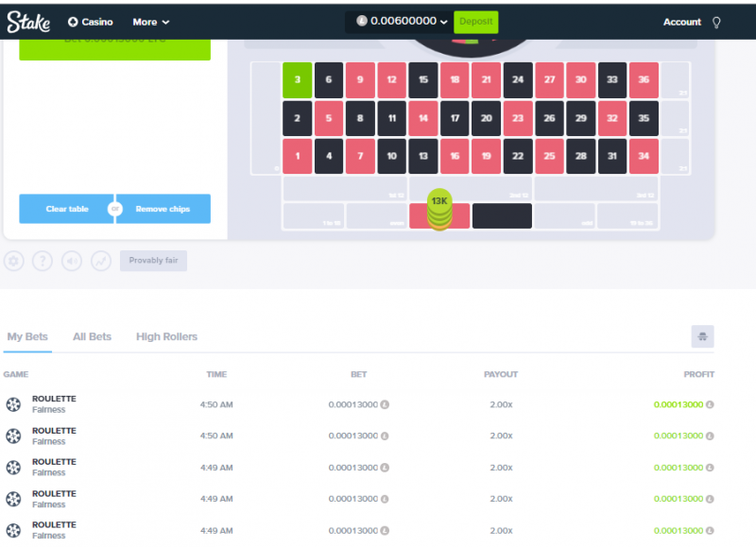Viewport: 756px width, 547px height.
Task: Place chip on red number 18
Action: click(455, 79)
